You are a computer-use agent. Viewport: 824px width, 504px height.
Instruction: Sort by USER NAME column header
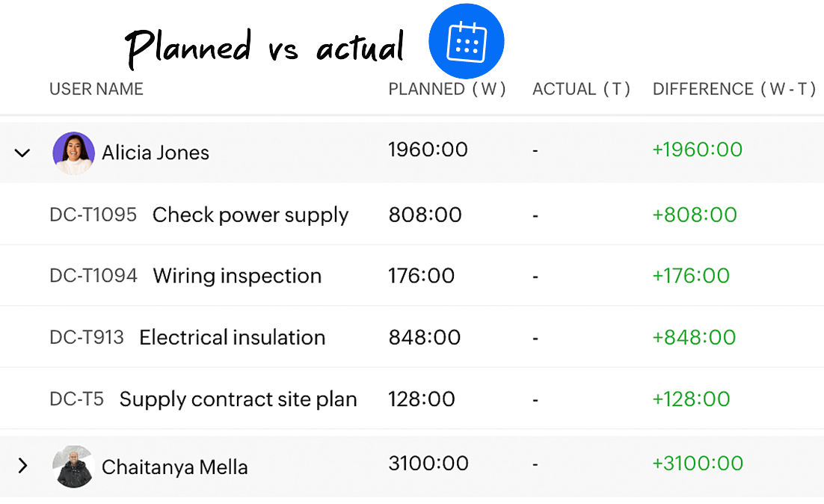(x=96, y=89)
